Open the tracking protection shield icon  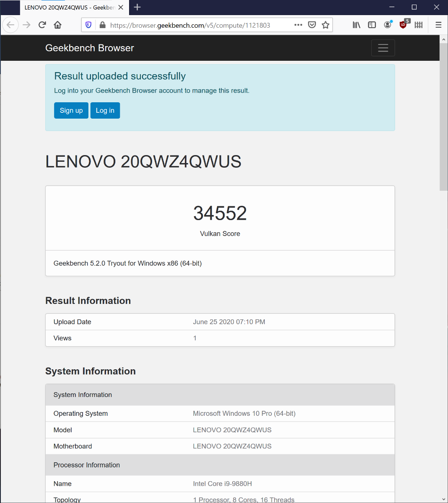(x=88, y=25)
